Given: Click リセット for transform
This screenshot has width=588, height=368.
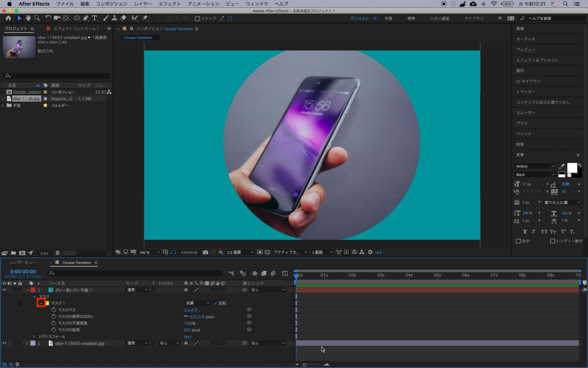Looking at the screenshot, I should pos(188,336).
